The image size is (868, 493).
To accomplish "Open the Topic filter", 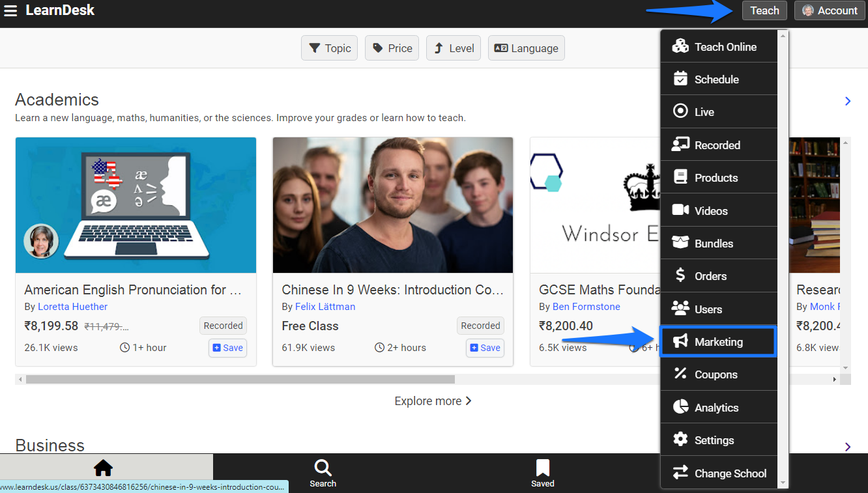I will pos(329,48).
